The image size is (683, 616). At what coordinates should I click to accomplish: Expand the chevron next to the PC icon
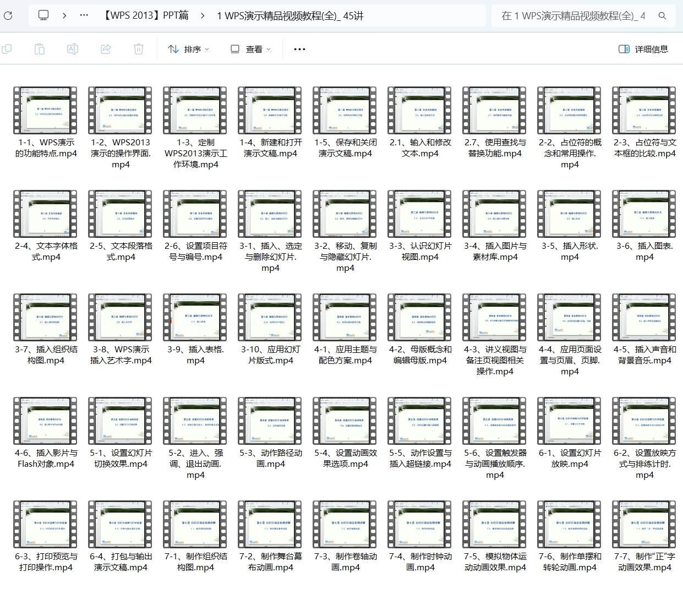(64, 15)
